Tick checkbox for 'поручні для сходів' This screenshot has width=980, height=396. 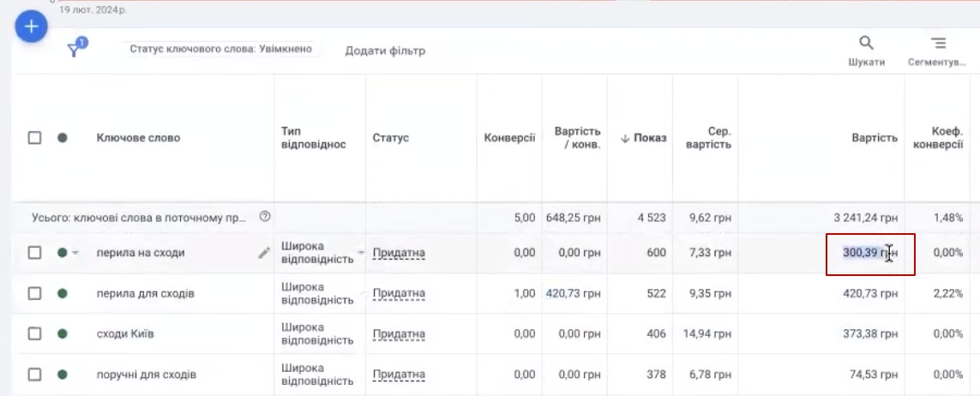[x=34, y=374]
